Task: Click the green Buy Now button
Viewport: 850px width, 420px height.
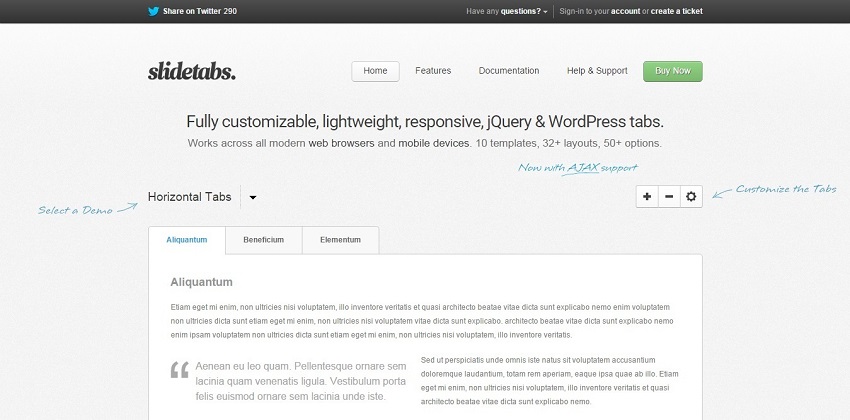Action: pyautogui.click(x=673, y=71)
